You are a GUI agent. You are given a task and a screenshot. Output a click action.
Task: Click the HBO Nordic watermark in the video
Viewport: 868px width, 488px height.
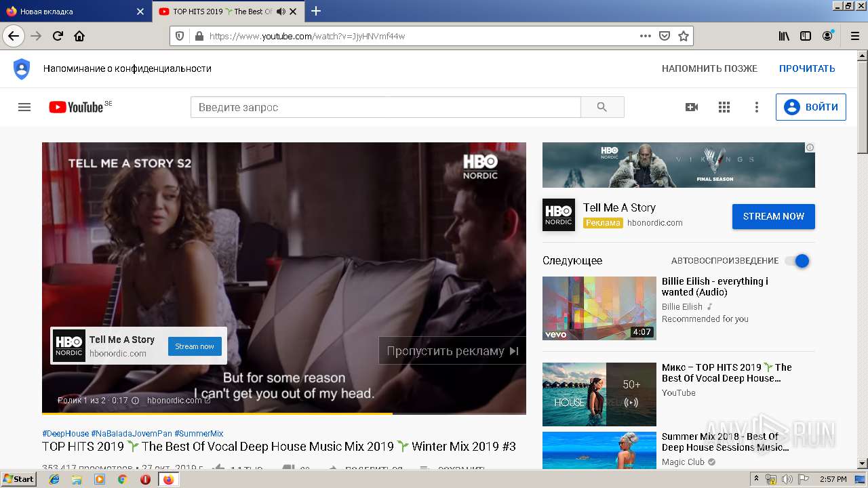481,166
